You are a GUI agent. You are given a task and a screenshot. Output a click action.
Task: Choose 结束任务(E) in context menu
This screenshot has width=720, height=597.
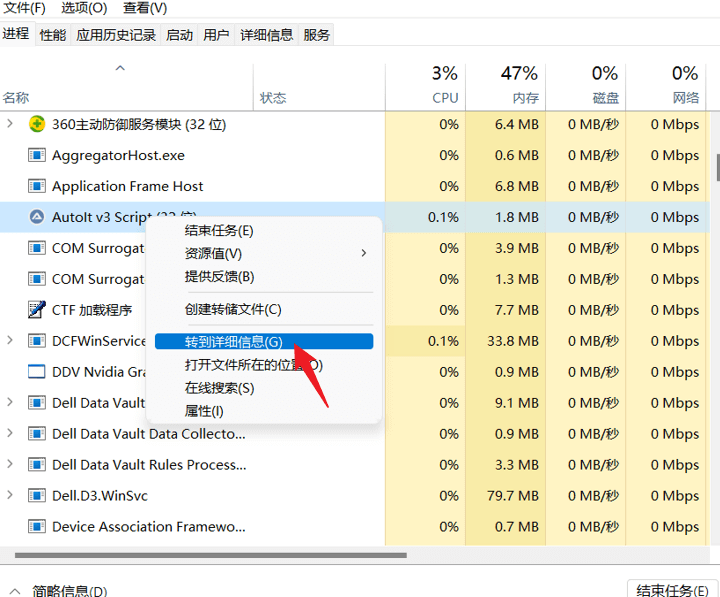(x=264, y=230)
